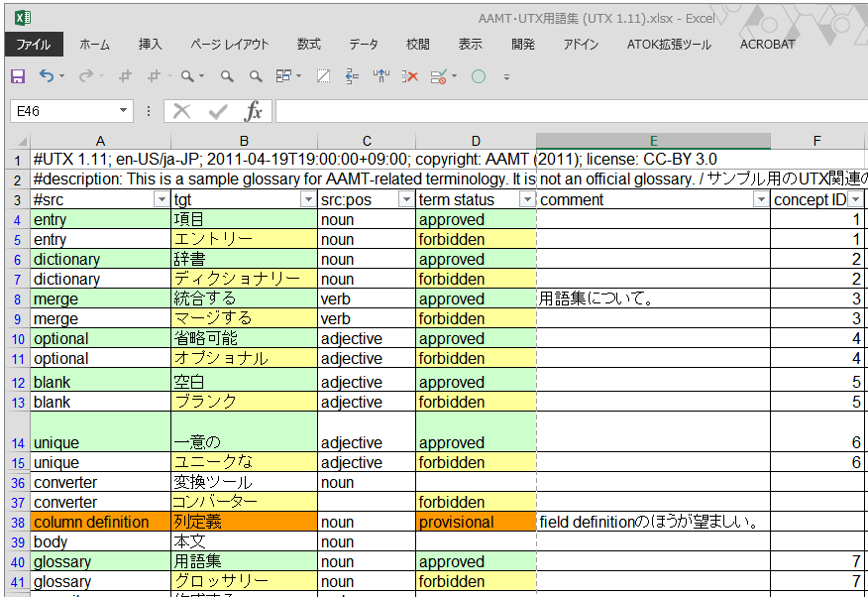Open the comment column filter dropdown
Image resolution: width=868 pixels, height=597 pixels.
tap(760, 200)
